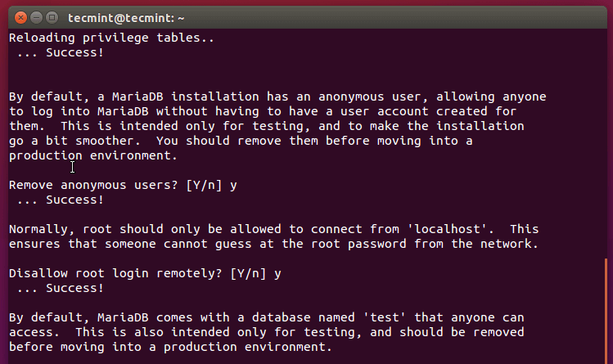Click the "Remove anonymous users?" prompt text
The image size is (613, 364).
[x=92, y=185]
